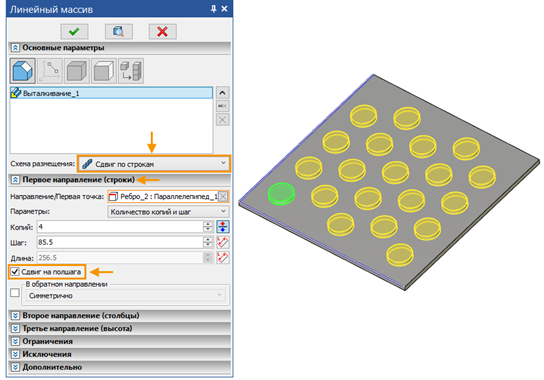This screenshot has height=380, width=544.
Task: Cancel with the red cross button
Action: coord(163,32)
